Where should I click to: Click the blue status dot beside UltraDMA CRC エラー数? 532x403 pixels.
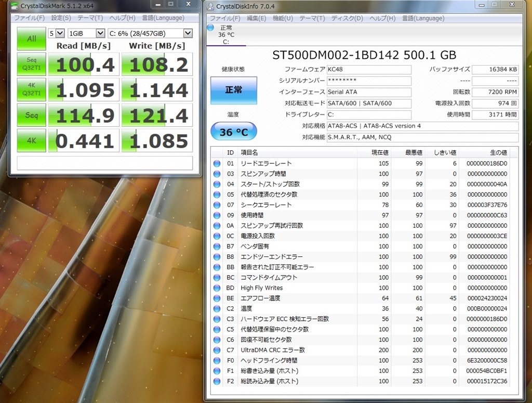click(217, 350)
